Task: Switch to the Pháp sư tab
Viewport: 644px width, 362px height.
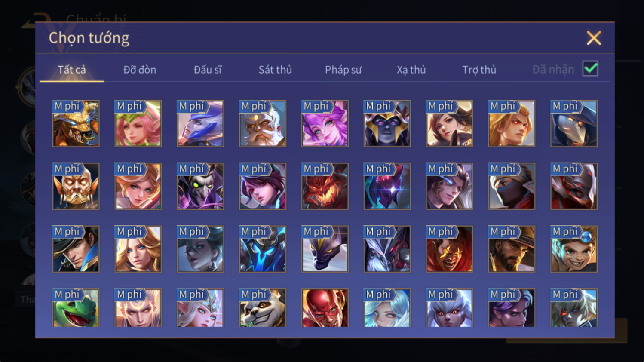Action: coord(343,70)
